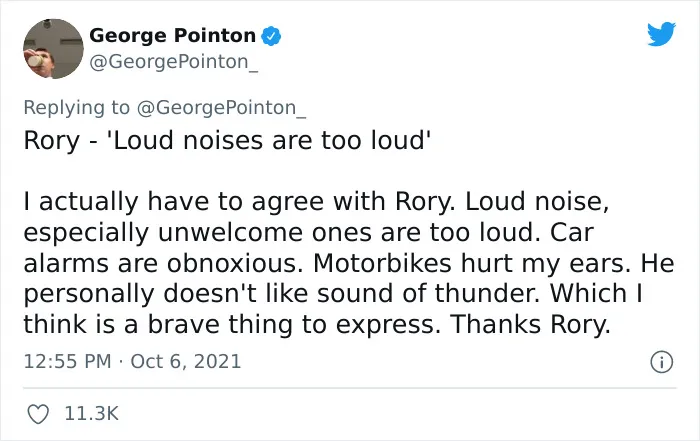Click the 11.3K likes count
The width and height of the screenshot is (700, 441).
point(92,413)
